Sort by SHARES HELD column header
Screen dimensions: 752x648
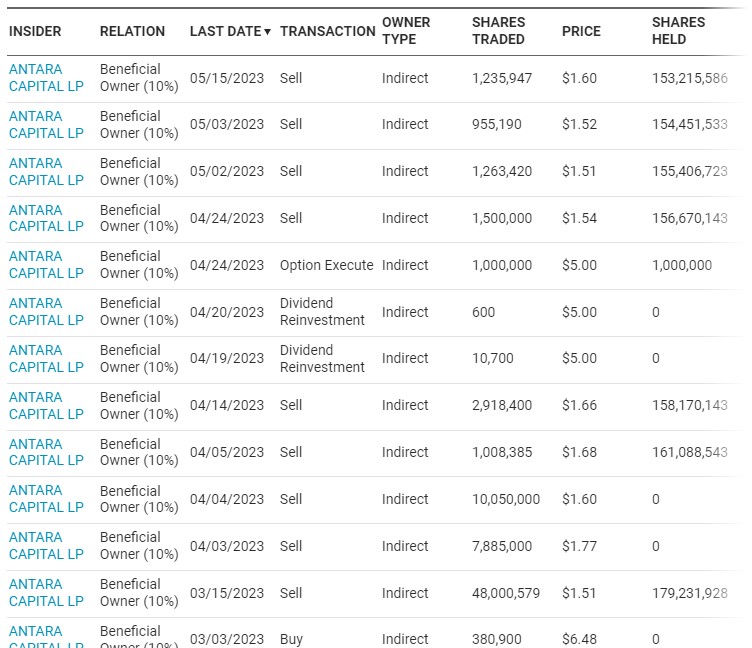[678, 31]
